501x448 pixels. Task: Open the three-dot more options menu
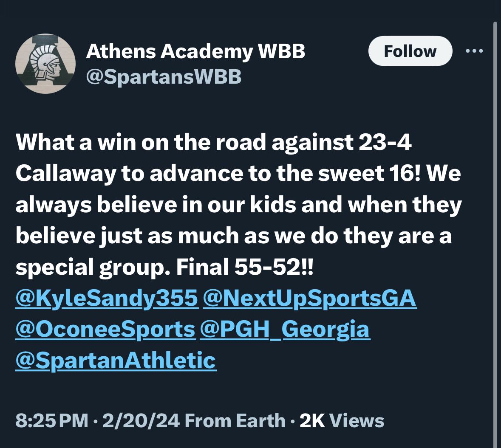click(x=474, y=51)
